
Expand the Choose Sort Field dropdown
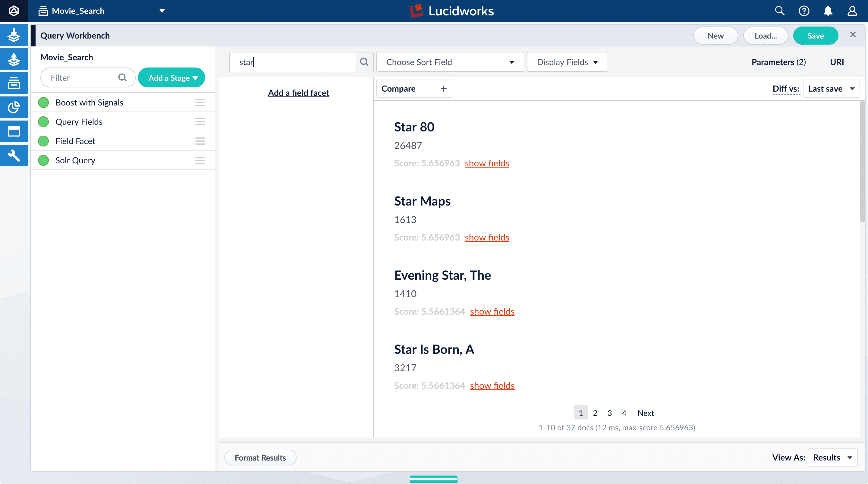[x=450, y=62]
